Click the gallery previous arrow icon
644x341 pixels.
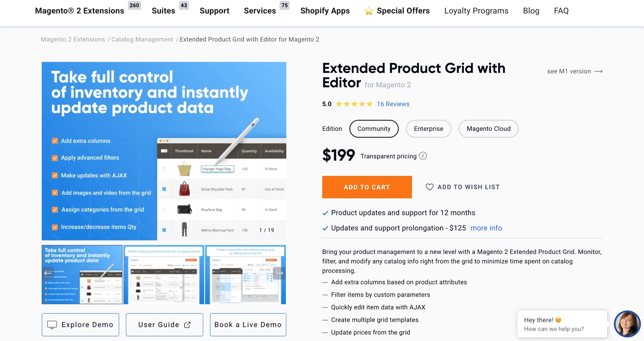pos(47,273)
